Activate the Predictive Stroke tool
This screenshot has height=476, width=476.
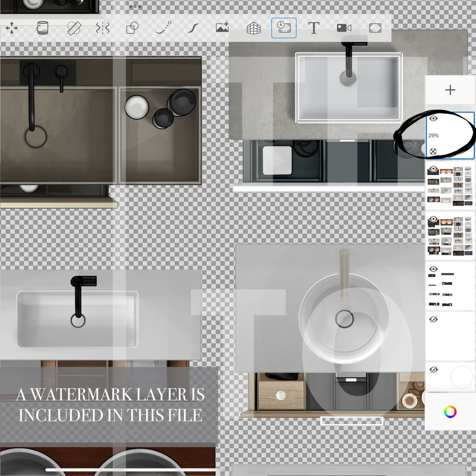(163, 28)
